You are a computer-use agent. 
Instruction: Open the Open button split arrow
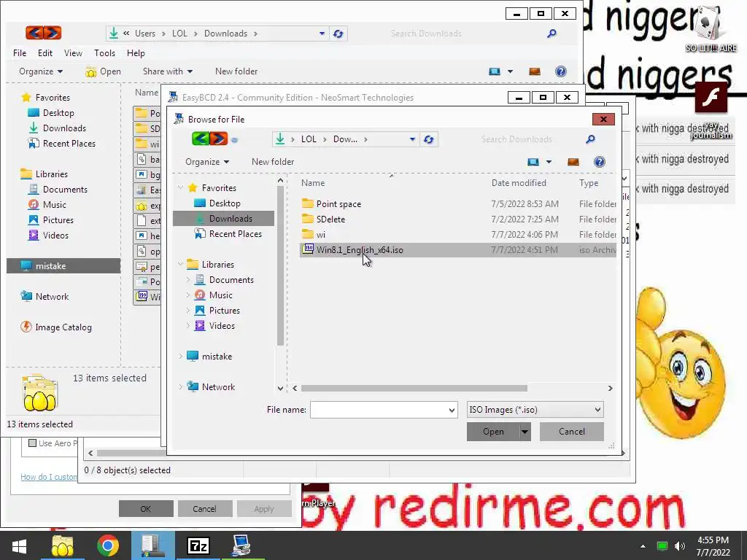click(525, 432)
